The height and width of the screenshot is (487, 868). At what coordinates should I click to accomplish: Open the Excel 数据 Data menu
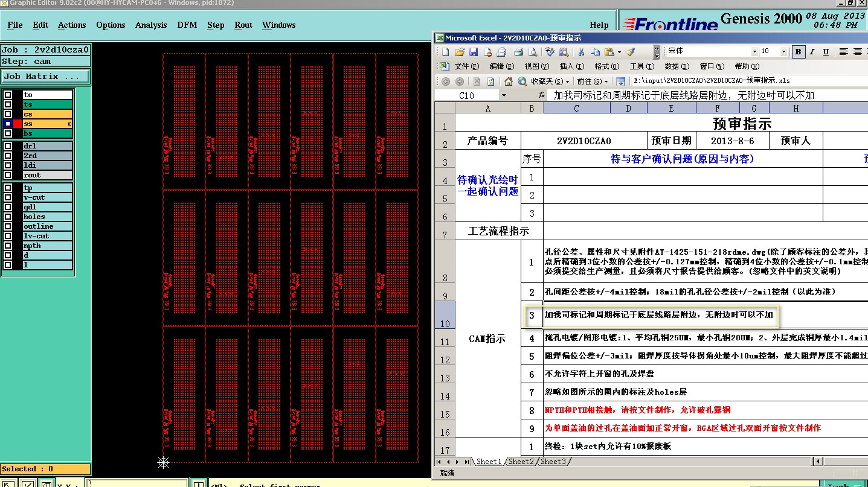[677, 66]
